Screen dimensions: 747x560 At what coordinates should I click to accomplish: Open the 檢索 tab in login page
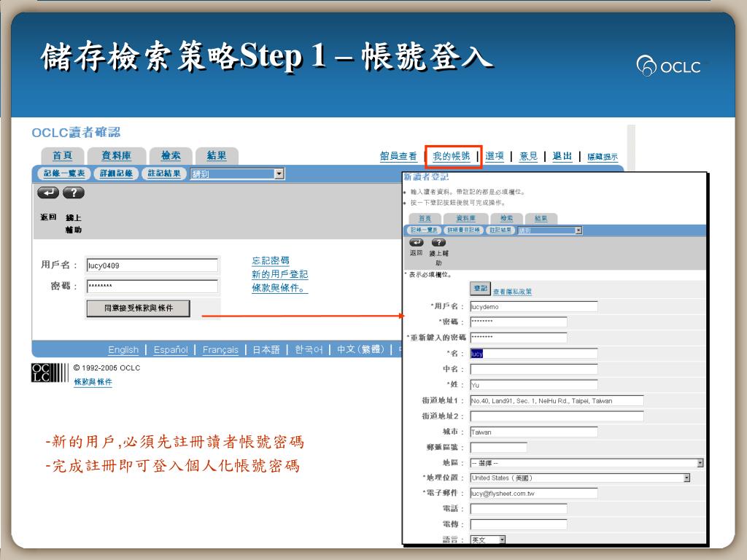(x=171, y=156)
